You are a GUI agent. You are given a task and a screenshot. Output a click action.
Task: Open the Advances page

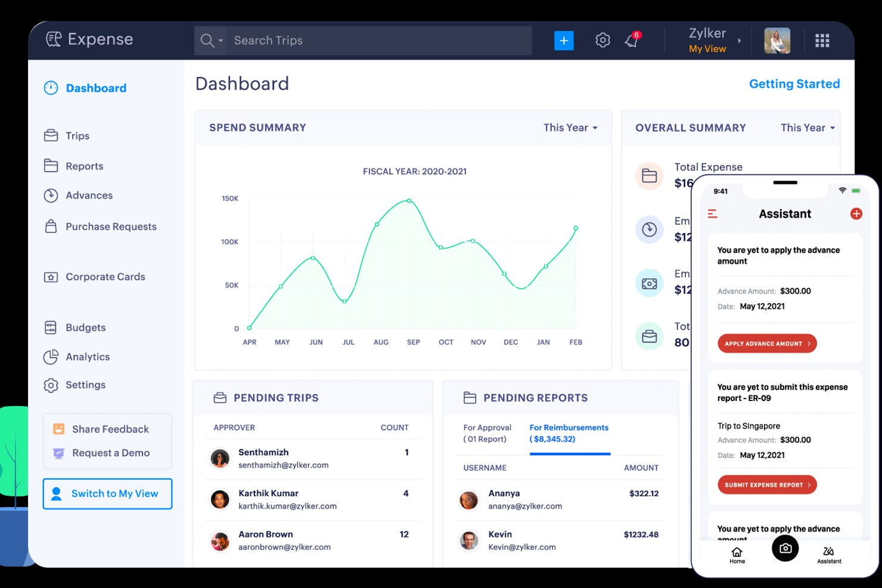(x=89, y=195)
